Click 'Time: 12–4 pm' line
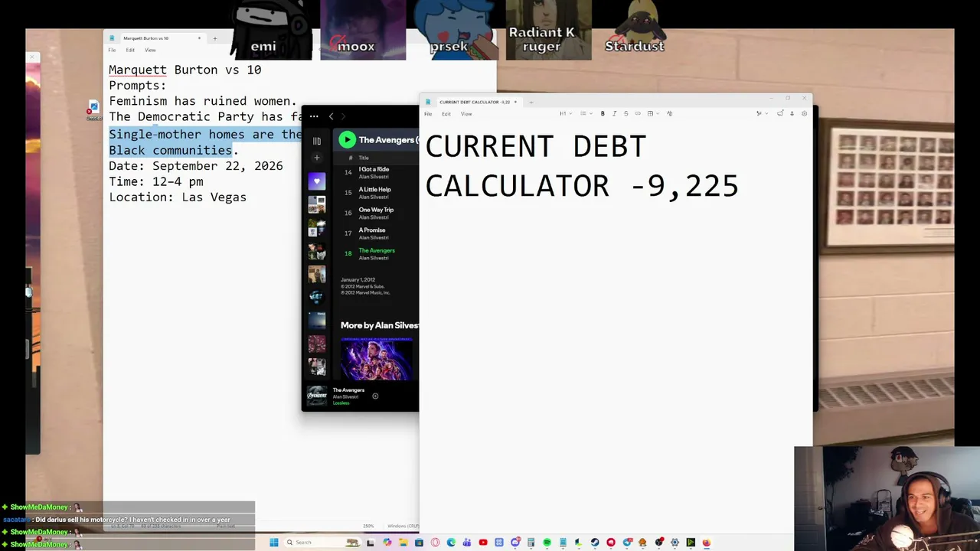Screen dimensions: 980x551 [156, 181]
